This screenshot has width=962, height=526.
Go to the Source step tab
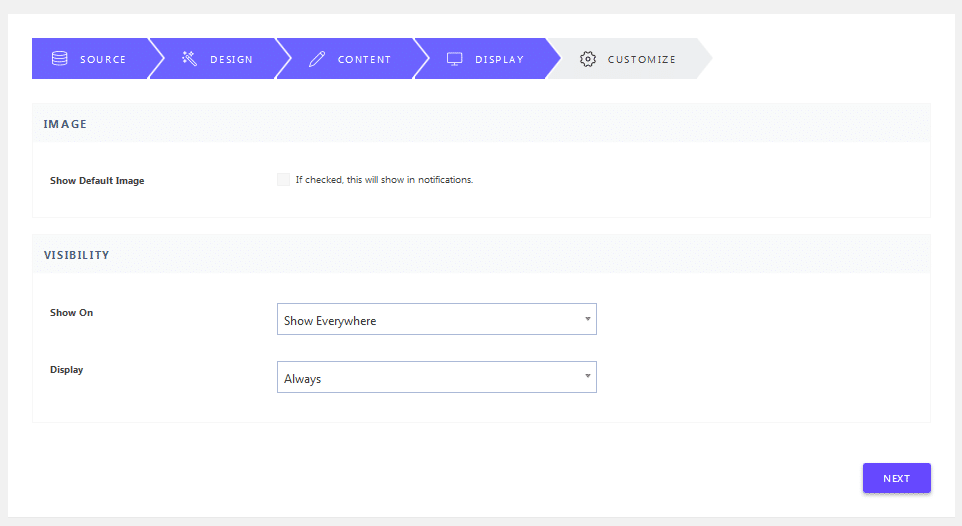(90, 58)
